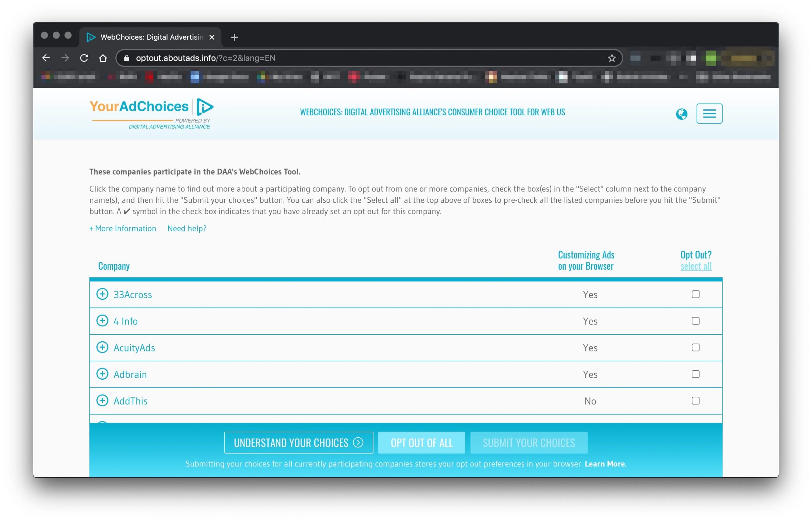Screen dimensions: 812x521
Task: Click the WebChoices consumer choice tool heading
Action: [432, 112]
